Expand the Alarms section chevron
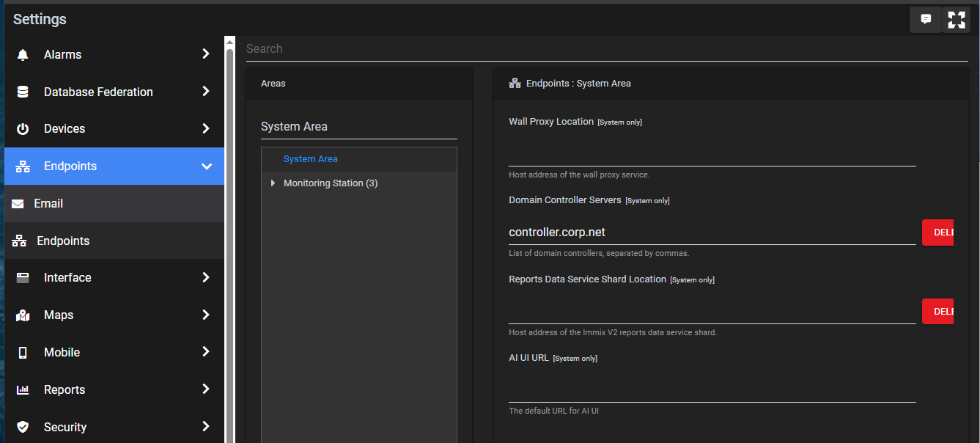Viewport: 980px width, 443px height. (206, 54)
